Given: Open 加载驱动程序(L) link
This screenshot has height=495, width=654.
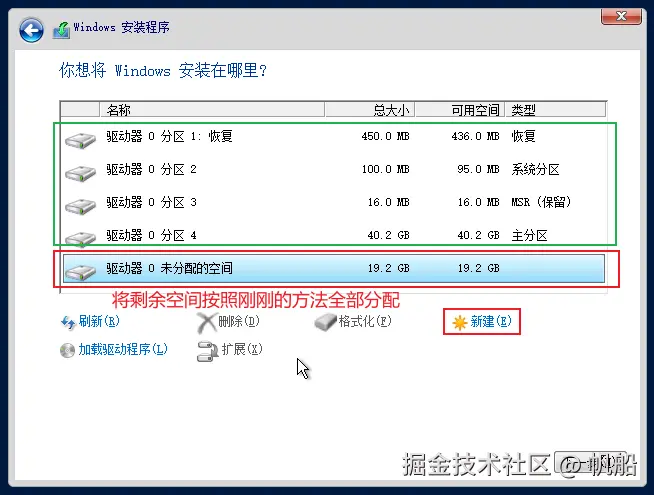Looking at the screenshot, I should pos(123,349).
